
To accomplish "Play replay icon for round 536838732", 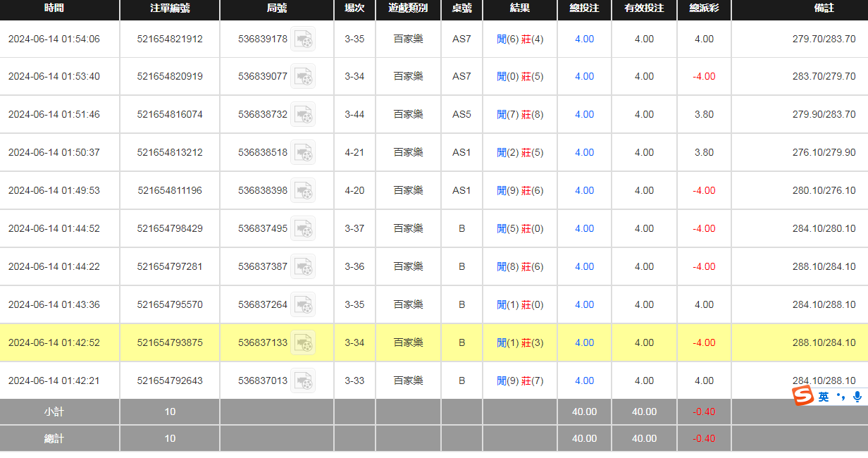I will pyautogui.click(x=303, y=115).
